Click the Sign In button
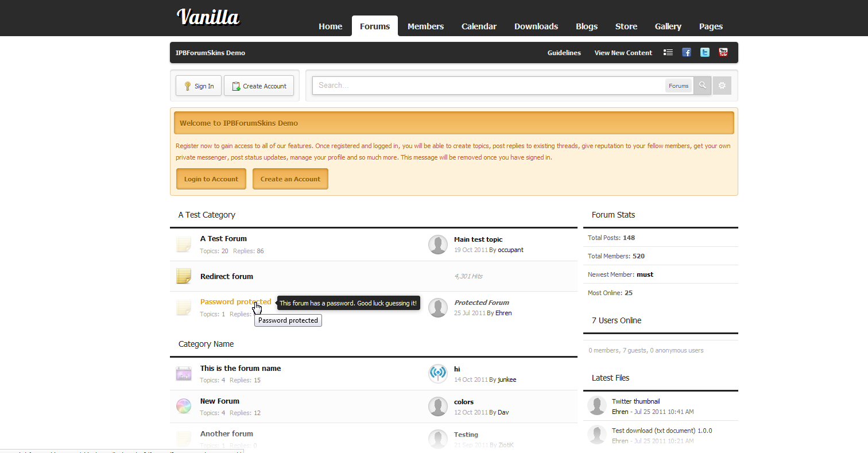This screenshot has width=868, height=453. tap(199, 86)
